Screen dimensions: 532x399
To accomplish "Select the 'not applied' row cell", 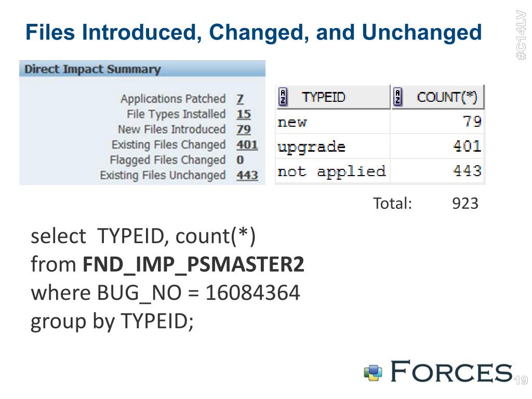I will 332,171.
